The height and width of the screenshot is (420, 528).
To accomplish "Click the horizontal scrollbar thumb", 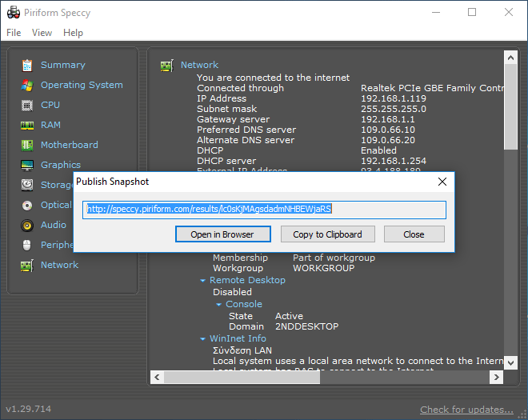I will pos(242,378).
